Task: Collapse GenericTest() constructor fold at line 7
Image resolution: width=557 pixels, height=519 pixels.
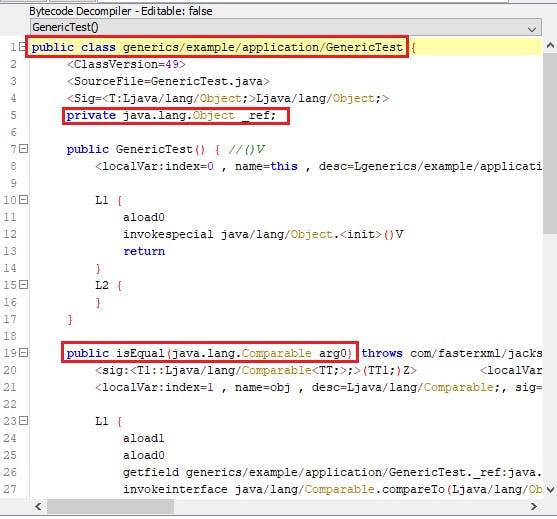Action: (x=23, y=148)
